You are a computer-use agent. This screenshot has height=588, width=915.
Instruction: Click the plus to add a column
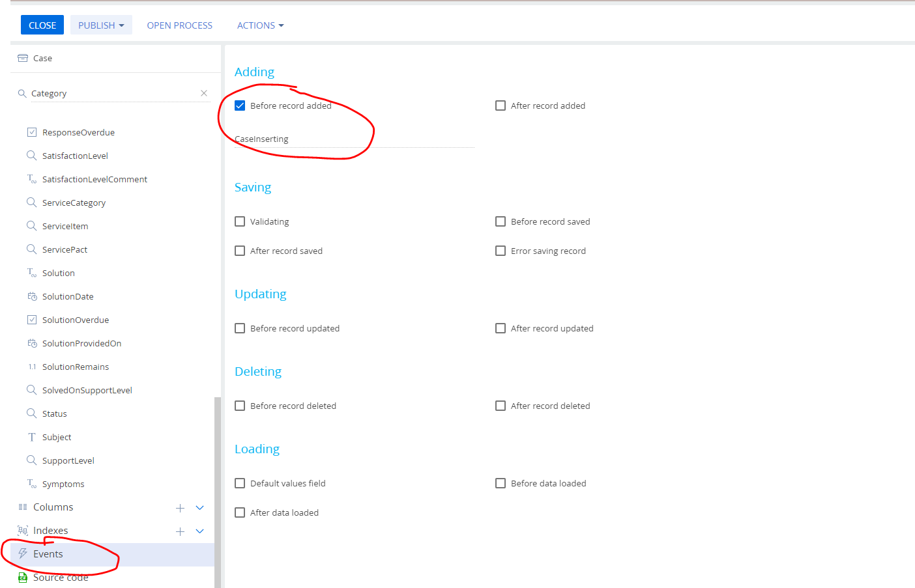coord(180,507)
